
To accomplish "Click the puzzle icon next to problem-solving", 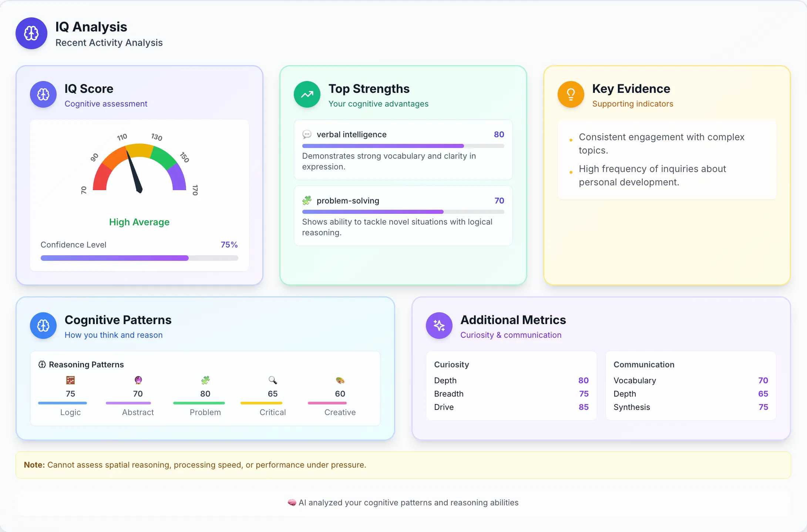I will point(307,201).
